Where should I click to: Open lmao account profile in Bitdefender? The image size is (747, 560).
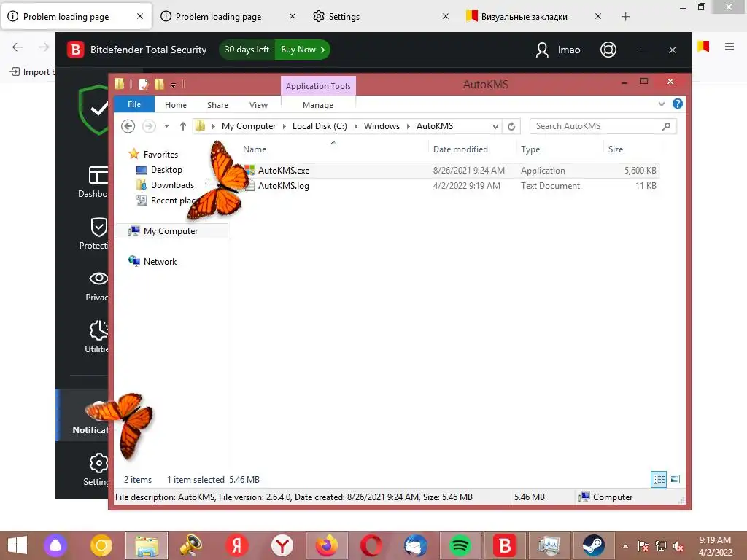tap(557, 50)
